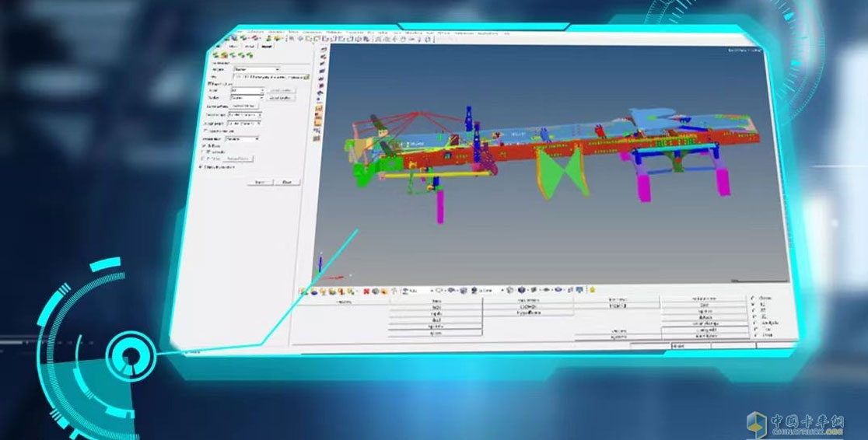Open the All dropdown in import options
Screen dimensions: 868x440
(247, 91)
